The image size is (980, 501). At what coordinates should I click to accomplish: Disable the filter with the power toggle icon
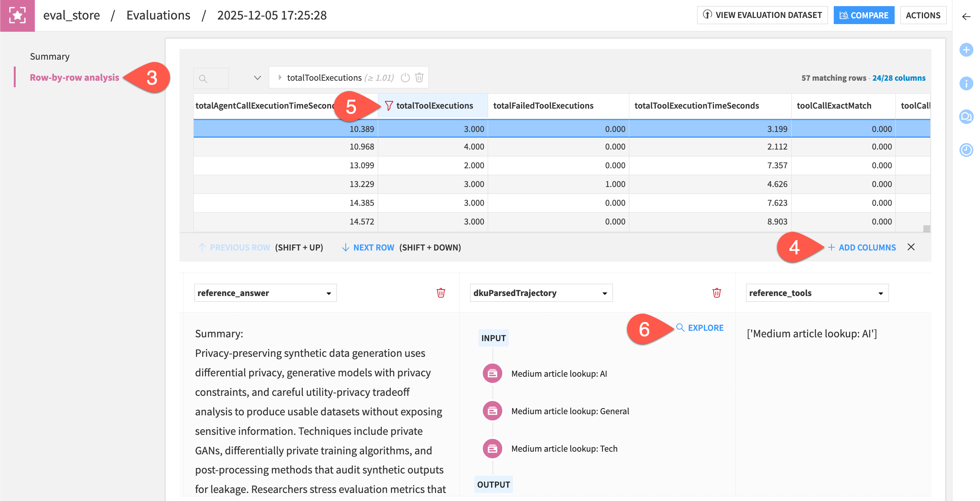pyautogui.click(x=405, y=77)
